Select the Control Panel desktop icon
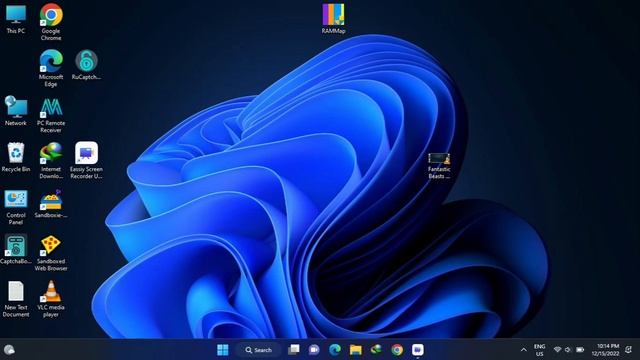 pyautogui.click(x=16, y=207)
